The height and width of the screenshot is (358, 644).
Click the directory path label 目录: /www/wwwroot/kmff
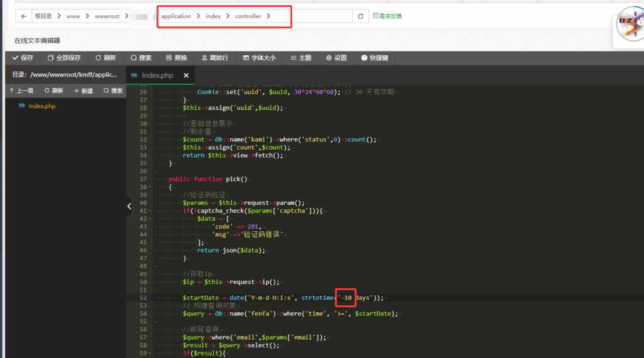click(65, 75)
